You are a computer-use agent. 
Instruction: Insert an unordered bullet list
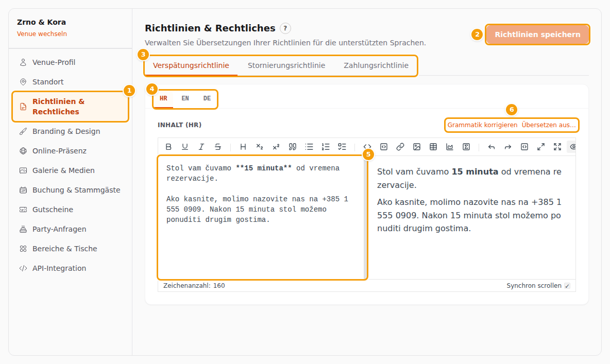[x=309, y=147]
